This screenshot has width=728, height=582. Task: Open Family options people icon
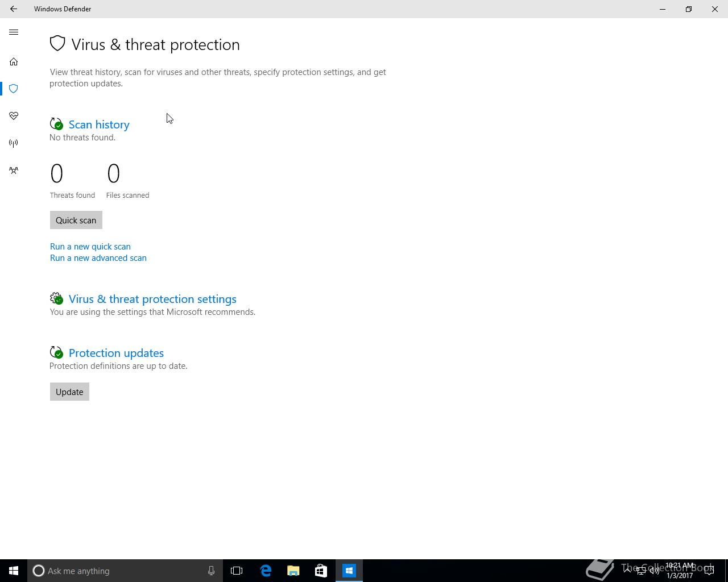pyautogui.click(x=14, y=171)
